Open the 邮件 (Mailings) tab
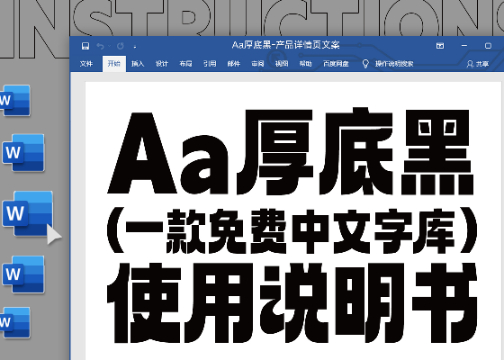This screenshot has height=360, width=504. tap(234, 63)
